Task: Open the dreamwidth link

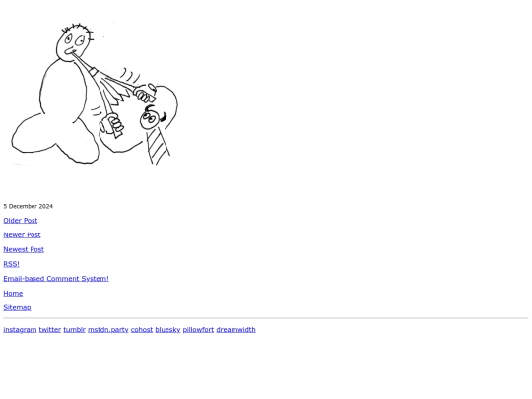Action: point(235,330)
